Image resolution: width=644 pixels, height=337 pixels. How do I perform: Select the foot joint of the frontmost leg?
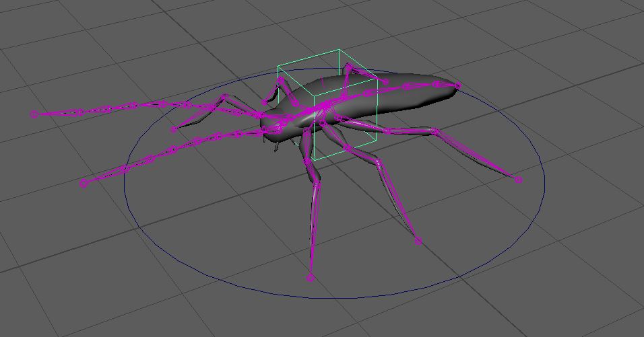tap(311, 278)
